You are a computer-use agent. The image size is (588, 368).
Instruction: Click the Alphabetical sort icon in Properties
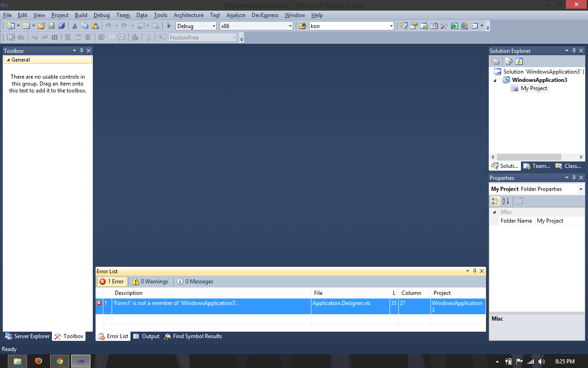506,201
